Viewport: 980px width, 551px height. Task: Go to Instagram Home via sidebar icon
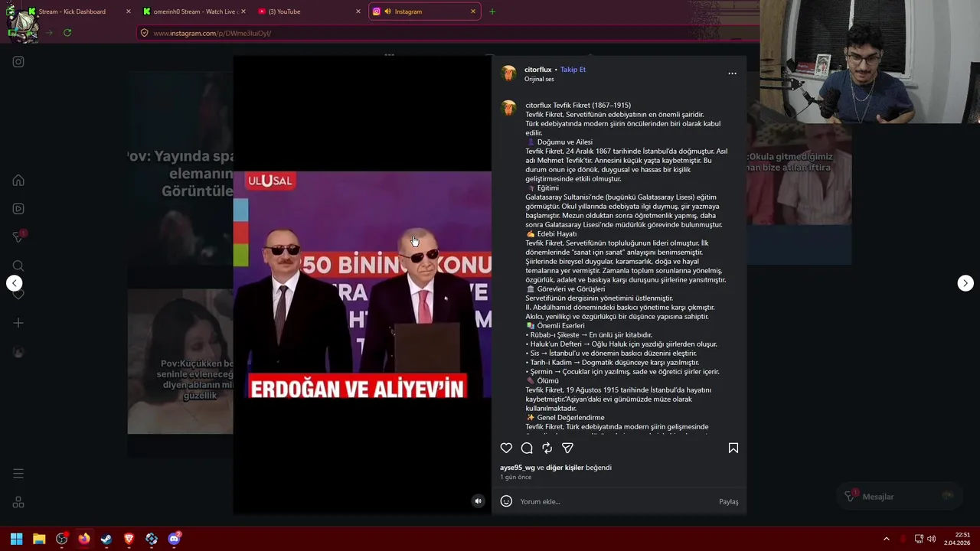18,181
